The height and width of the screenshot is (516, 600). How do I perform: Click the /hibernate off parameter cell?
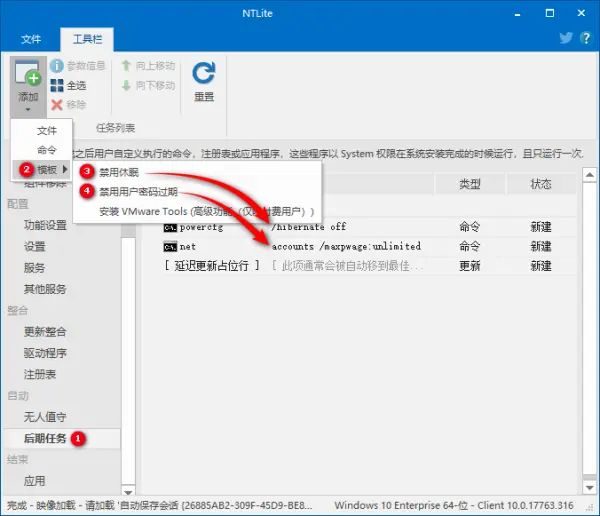308,227
